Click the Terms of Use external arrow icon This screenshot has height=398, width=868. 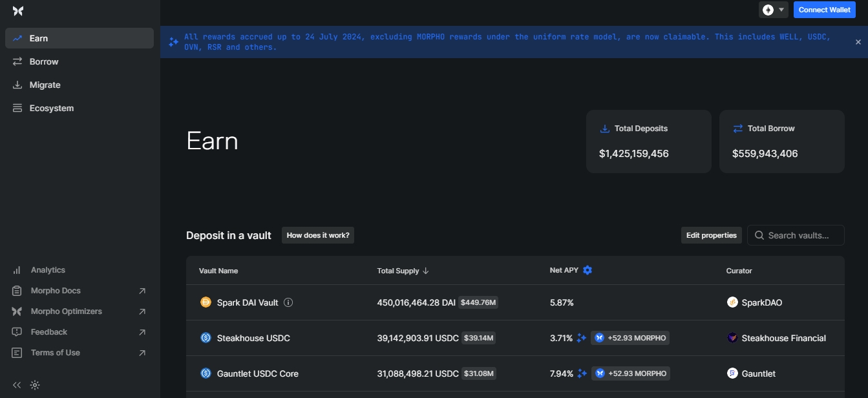(142, 353)
